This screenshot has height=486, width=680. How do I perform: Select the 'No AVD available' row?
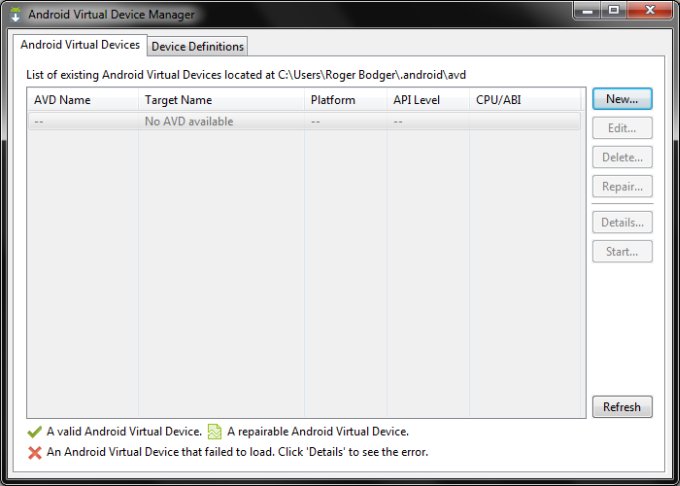(x=304, y=121)
